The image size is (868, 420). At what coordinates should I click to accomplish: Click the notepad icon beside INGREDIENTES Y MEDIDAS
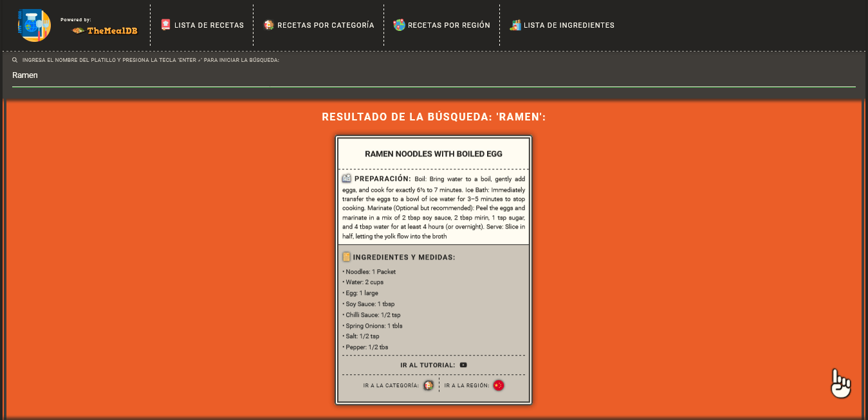[346, 256]
